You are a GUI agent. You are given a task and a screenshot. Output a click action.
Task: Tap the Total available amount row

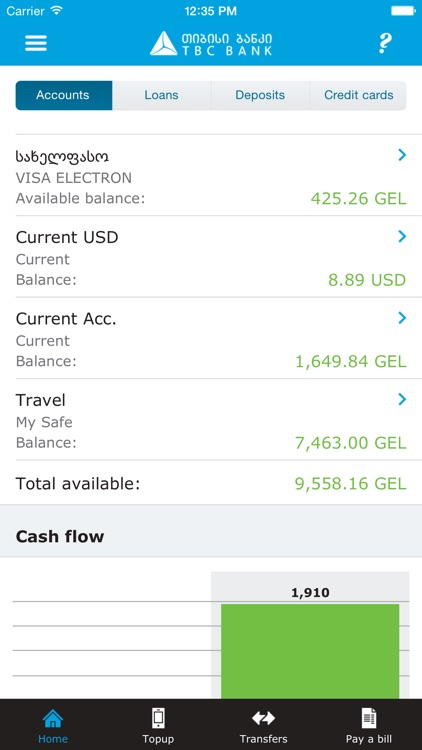pyautogui.click(x=211, y=484)
